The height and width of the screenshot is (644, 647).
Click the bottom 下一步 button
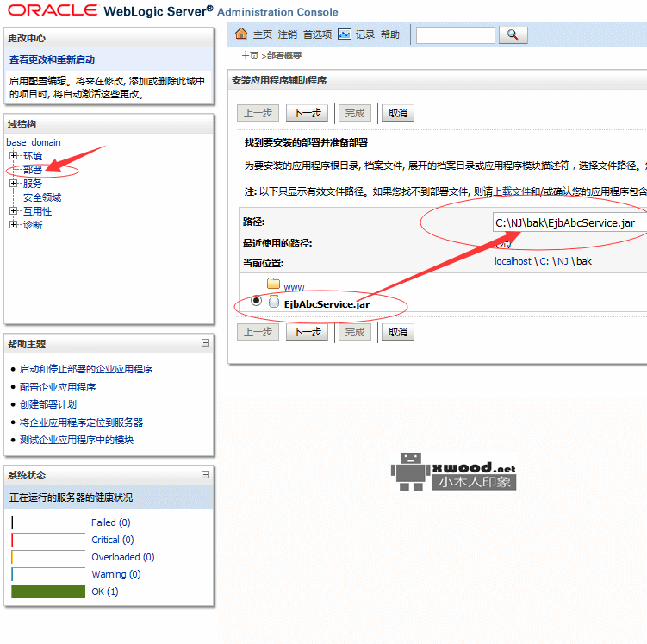(307, 332)
